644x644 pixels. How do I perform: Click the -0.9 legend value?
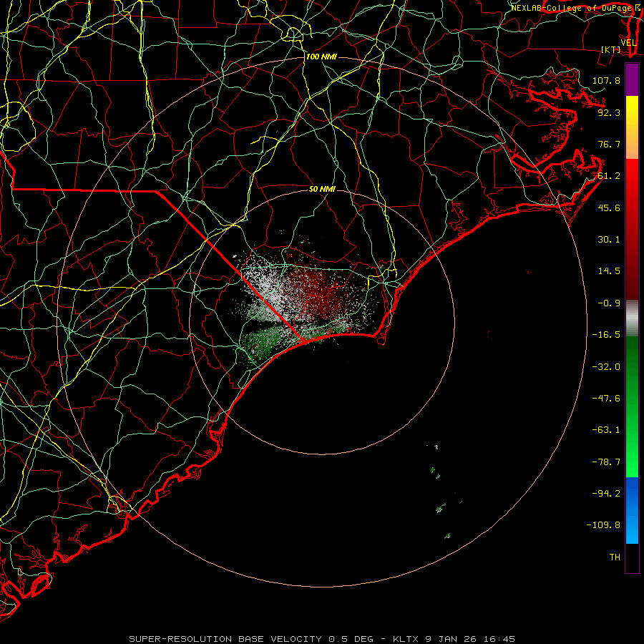(x=609, y=303)
